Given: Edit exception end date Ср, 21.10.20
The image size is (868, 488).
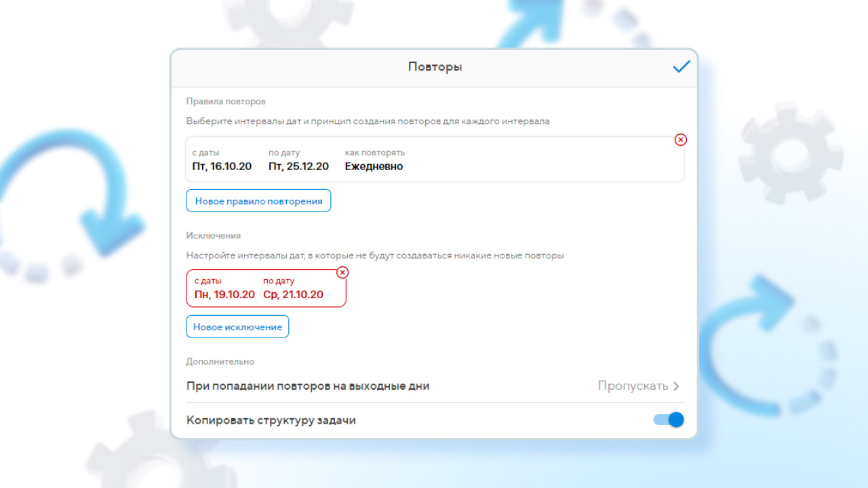Looking at the screenshot, I should (293, 294).
